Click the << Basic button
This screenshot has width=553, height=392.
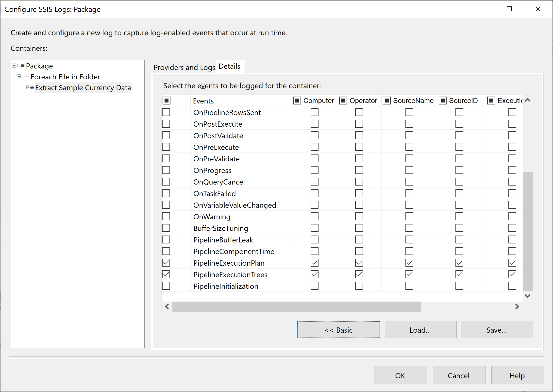(x=338, y=330)
